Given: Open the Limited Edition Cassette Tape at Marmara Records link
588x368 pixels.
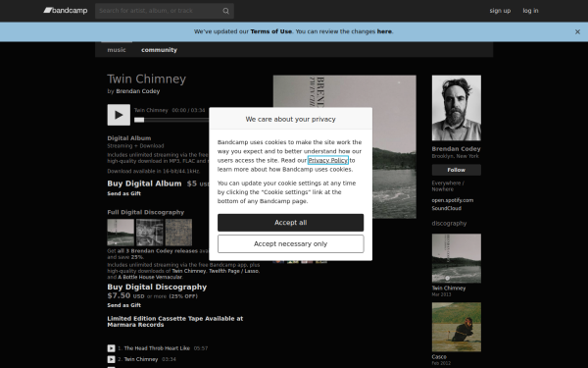Looking at the screenshot, I should click(175, 322).
